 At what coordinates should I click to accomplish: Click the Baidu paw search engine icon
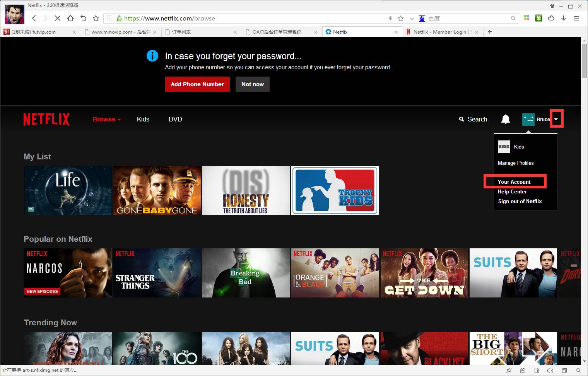tap(422, 18)
